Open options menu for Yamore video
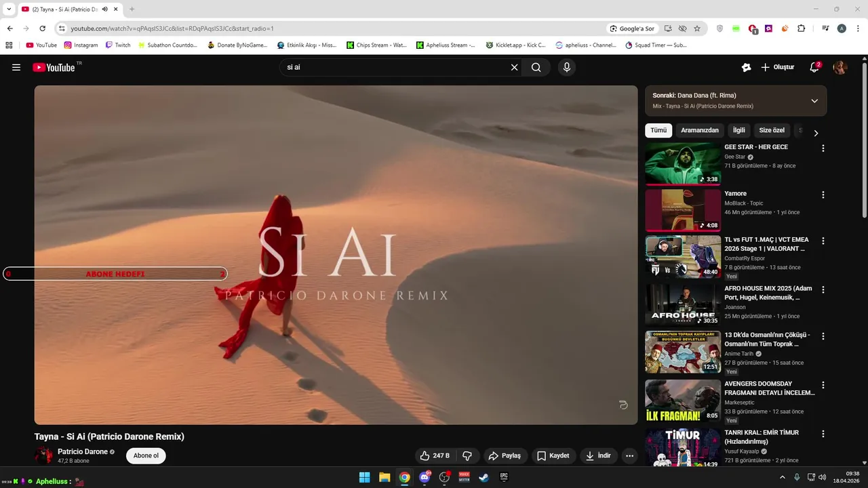 pos(823,195)
